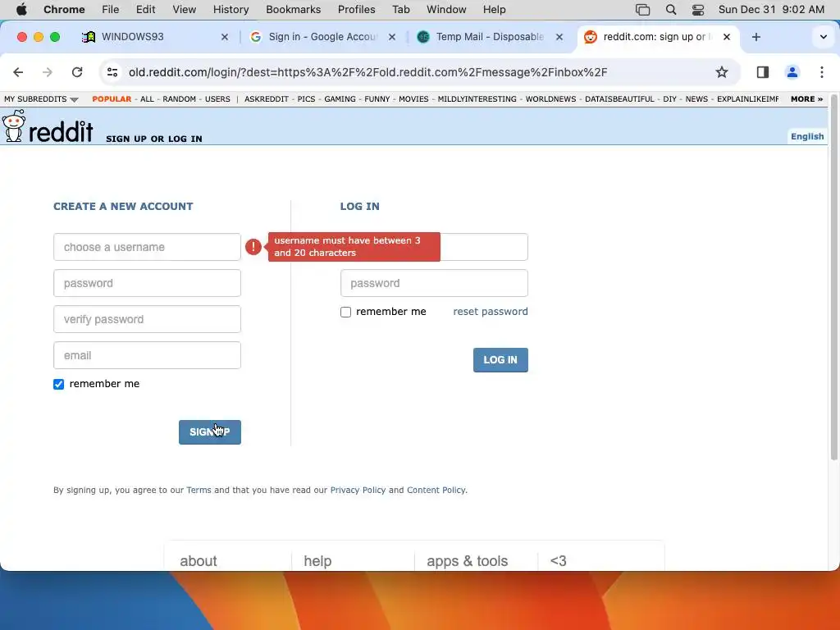Open the site information icon in the address bar

pyautogui.click(x=112, y=72)
